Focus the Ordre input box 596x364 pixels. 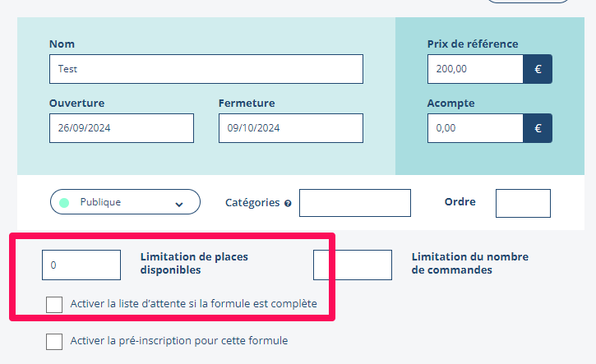(x=523, y=203)
